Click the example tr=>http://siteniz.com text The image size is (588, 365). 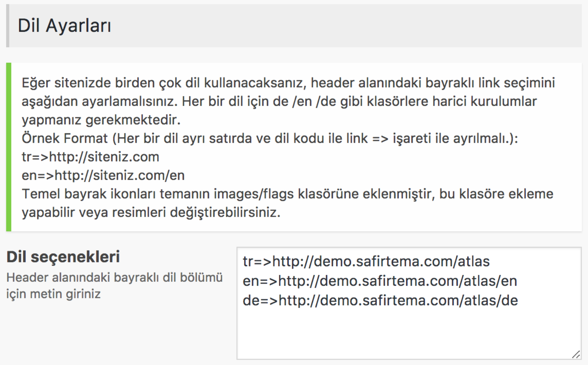[x=91, y=157]
